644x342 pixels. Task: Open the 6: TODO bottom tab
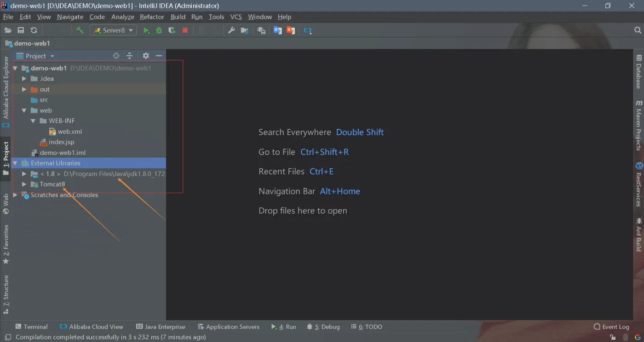tap(367, 327)
